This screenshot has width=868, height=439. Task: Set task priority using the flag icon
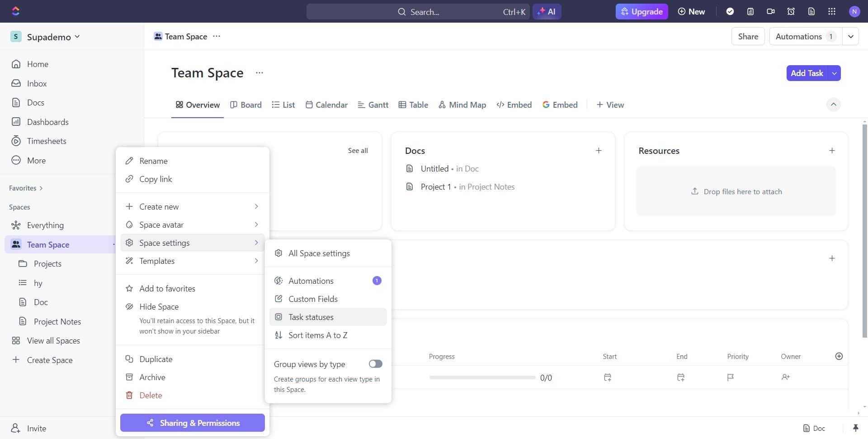point(730,377)
